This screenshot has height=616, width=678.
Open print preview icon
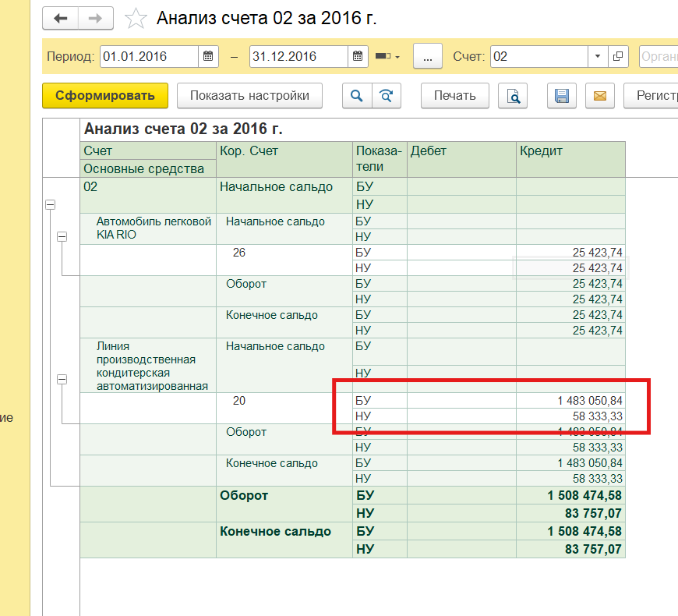tap(513, 96)
